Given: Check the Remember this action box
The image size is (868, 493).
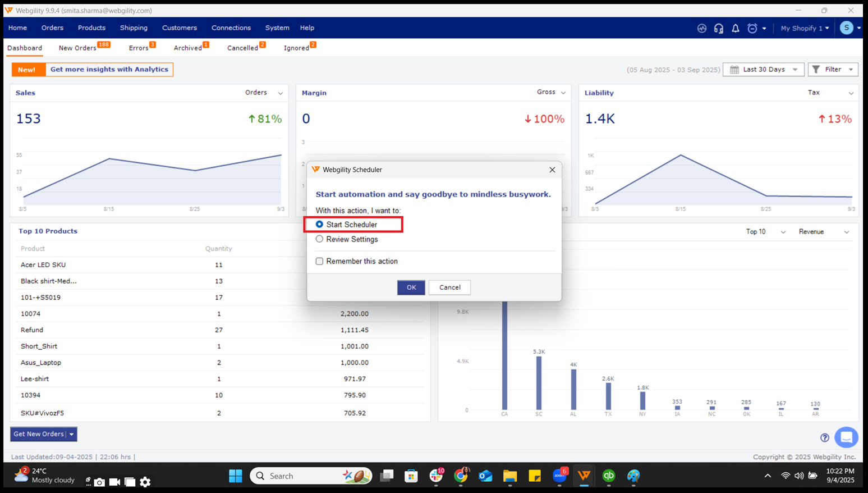Looking at the screenshot, I should click(x=319, y=261).
